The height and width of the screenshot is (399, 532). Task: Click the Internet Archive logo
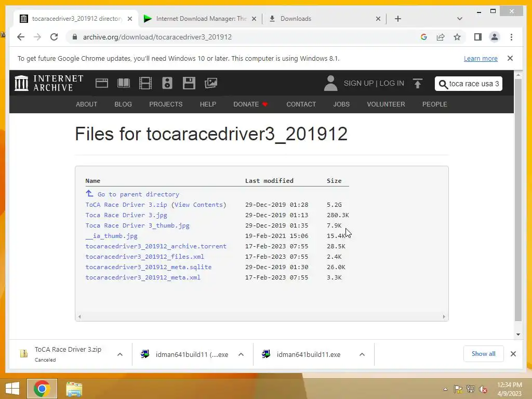49,83
